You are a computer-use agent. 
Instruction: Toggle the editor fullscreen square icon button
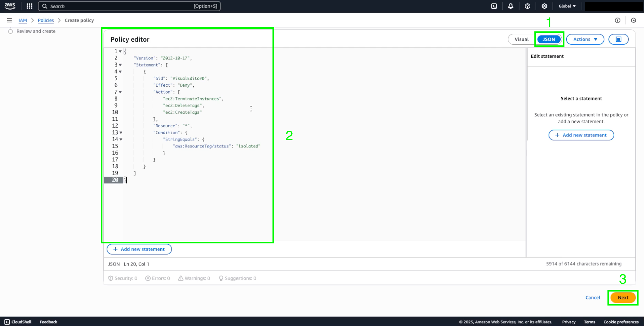tap(618, 39)
